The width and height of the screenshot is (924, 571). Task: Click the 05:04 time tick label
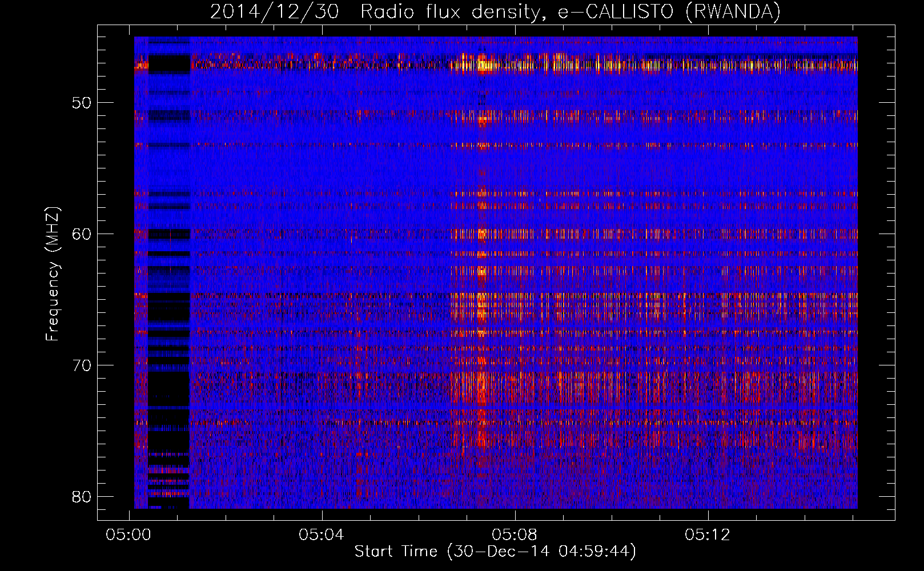point(322,535)
